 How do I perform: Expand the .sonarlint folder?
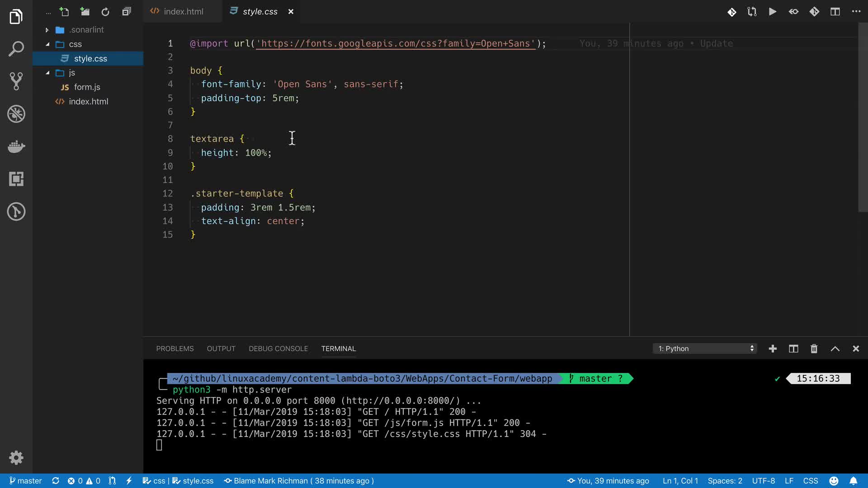[x=47, y=30]
